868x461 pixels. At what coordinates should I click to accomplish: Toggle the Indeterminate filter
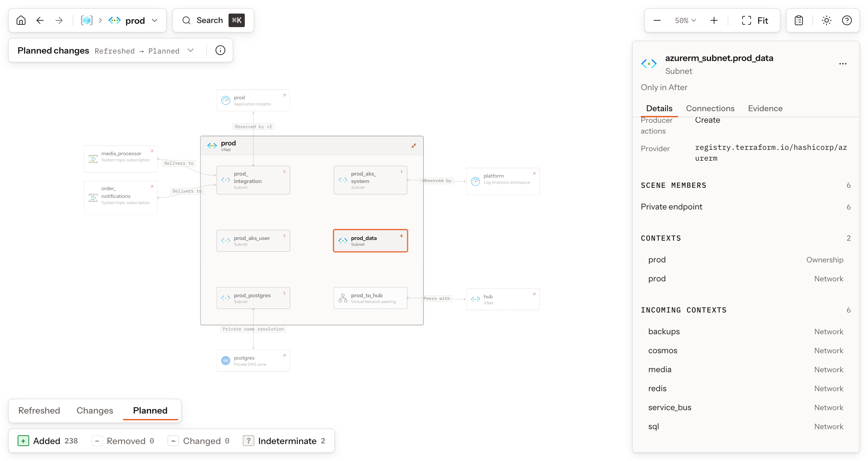tap(284, 441)
